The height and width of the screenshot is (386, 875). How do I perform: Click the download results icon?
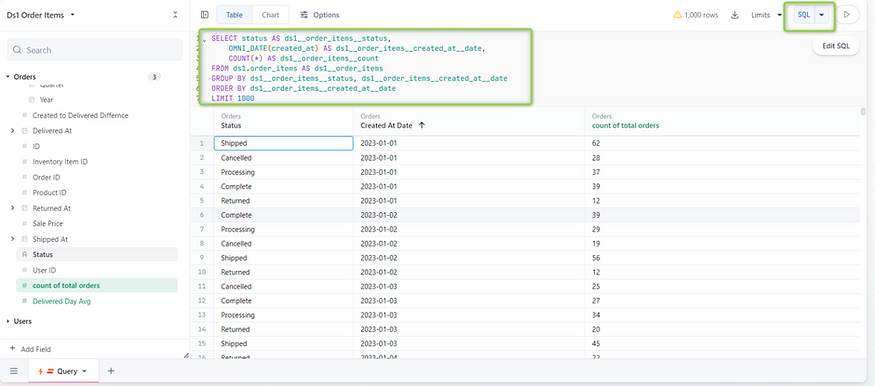735,15
